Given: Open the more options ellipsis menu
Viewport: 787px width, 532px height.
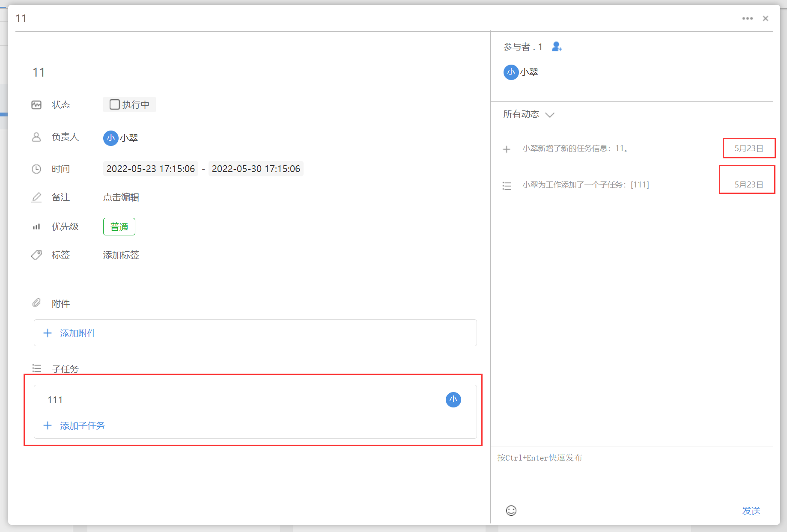Looking at the screenshot, I should pos(747,18).
